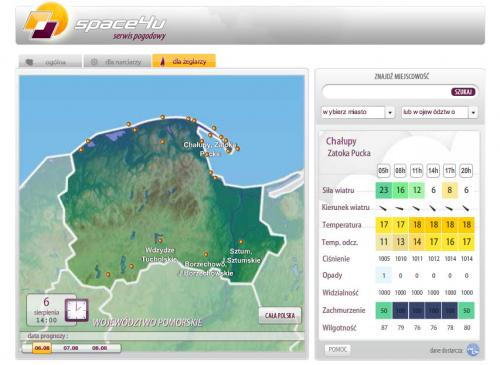Click felt temperature value 13

[x=400, y=242]
